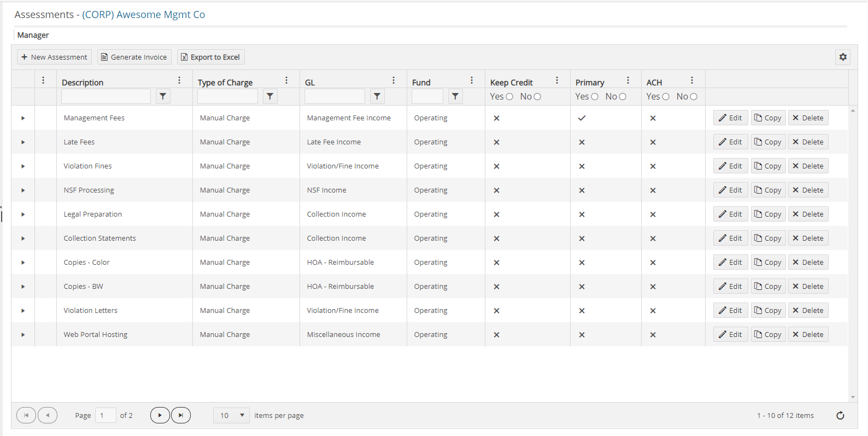
Task: Click the Description filter text box
Action: pos(106,96)
